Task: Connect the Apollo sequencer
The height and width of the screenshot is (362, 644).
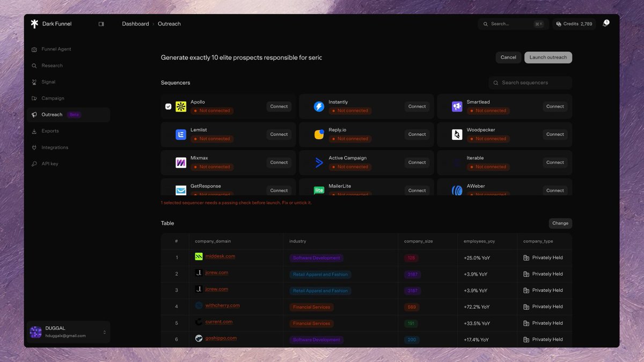Action: click(x=279, y=106)
